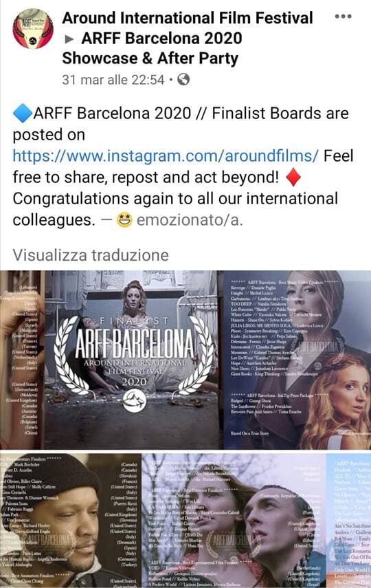Open the image of man in black beanie
This screenshot has height=588, width=371.
[70, 521]
